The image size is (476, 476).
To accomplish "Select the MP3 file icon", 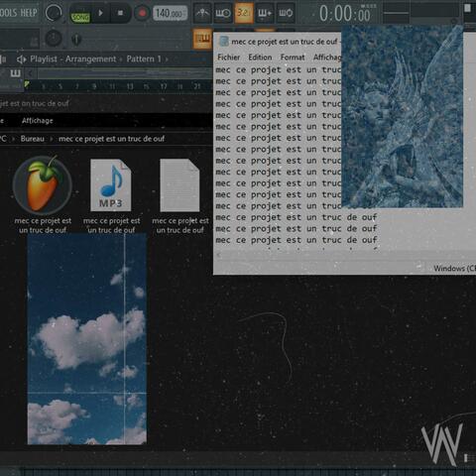I will pyautogui.click(x=111, y=185).
